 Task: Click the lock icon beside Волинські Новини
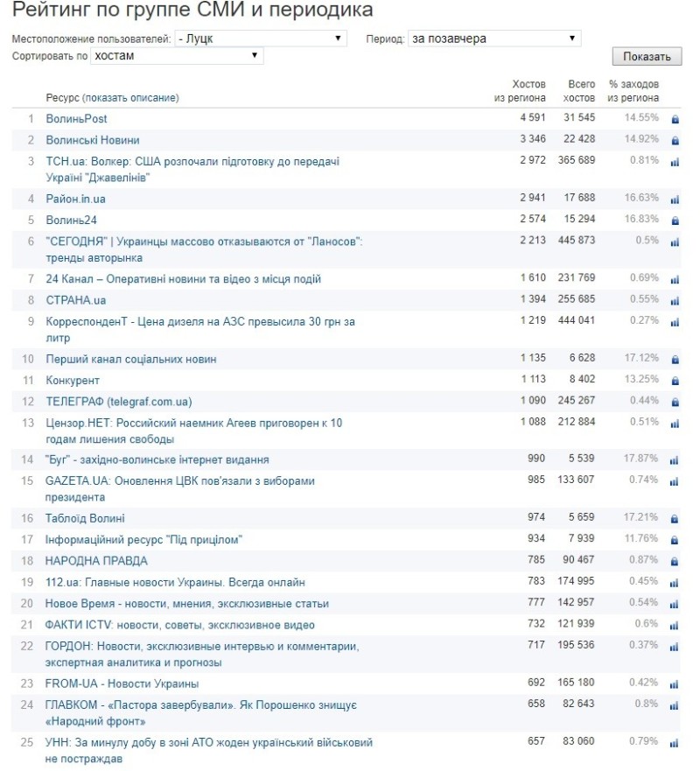click(675, 140)
